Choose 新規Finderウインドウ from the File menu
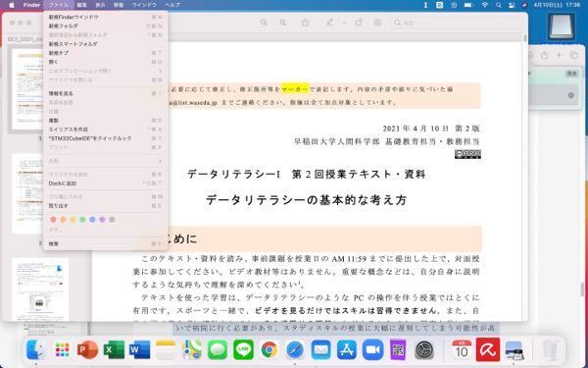 [x=106, y=17]
